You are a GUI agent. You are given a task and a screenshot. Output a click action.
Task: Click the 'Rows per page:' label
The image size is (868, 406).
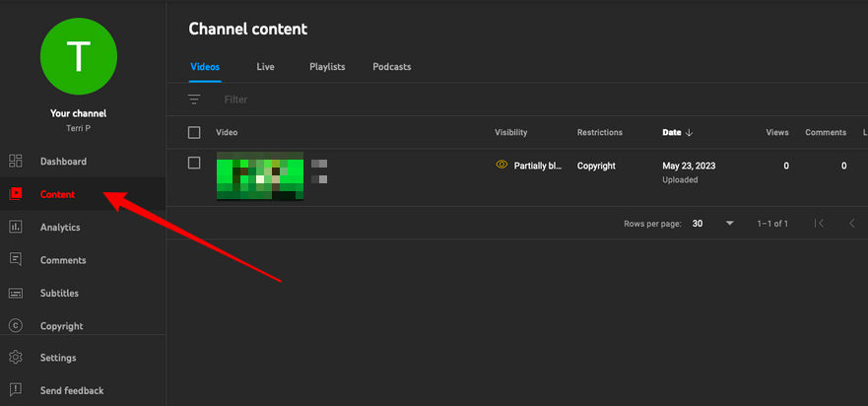[652, 224]
